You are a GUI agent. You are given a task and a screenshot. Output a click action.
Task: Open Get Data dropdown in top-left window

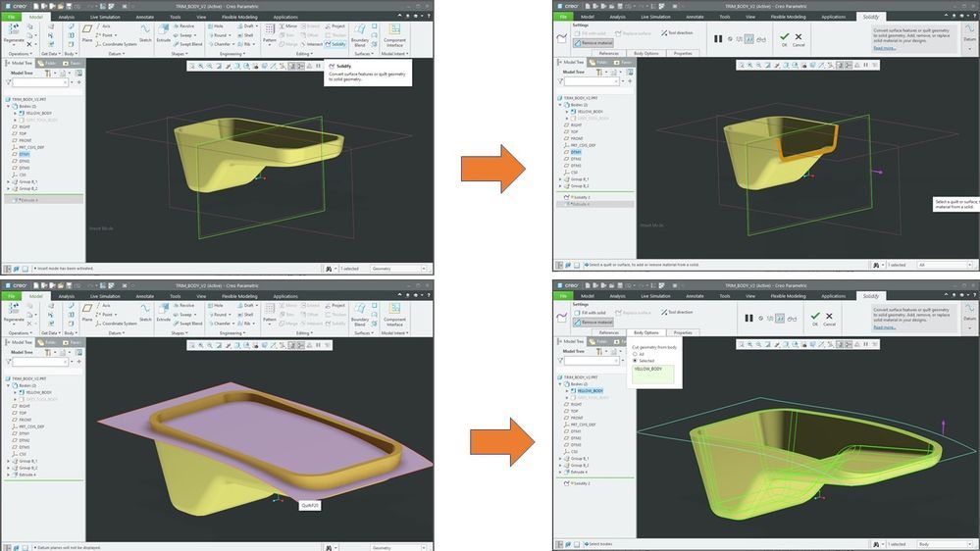[x=51, y=54]
